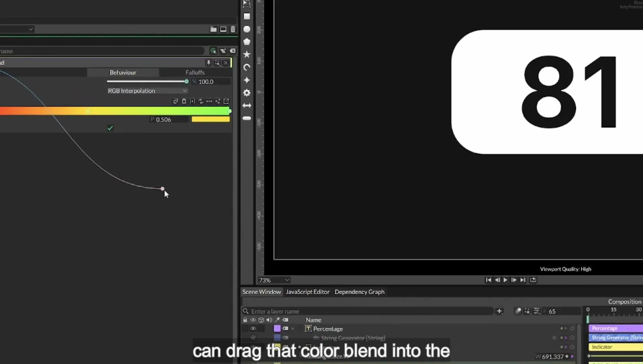643x364 pixels.
Task: Open the viewport zoom 73% dropdown
Action: pos(274,280)
